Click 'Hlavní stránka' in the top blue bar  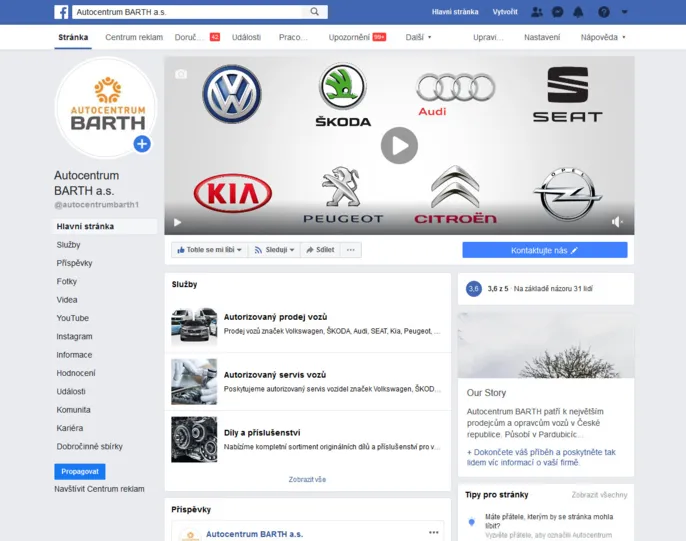click(455, 12)
